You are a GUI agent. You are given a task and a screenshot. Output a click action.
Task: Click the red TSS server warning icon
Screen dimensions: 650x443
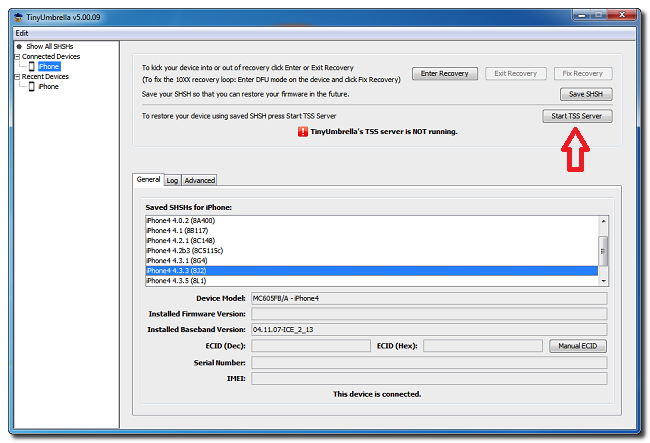click(302, 131)
